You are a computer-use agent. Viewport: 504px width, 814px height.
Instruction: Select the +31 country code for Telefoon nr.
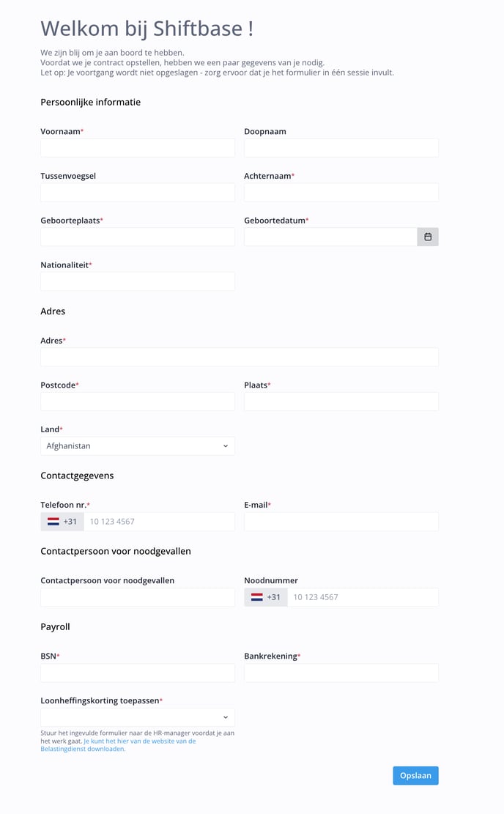pyautogui.click(x=70, y=521)
